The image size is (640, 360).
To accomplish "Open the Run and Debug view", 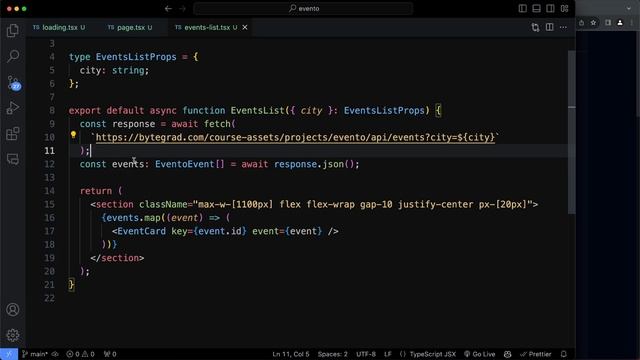I will [13, 108].
